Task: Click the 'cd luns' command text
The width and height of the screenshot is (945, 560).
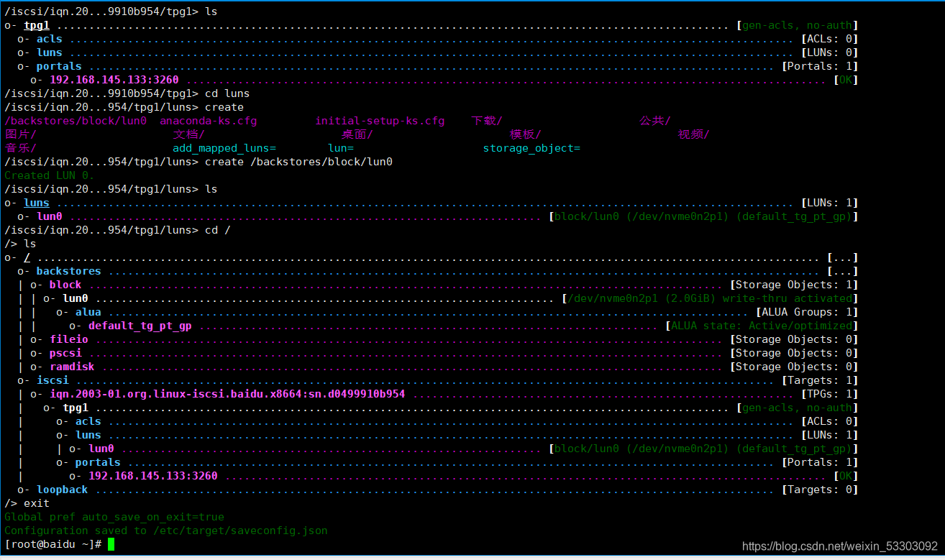Action: [227, 93]
